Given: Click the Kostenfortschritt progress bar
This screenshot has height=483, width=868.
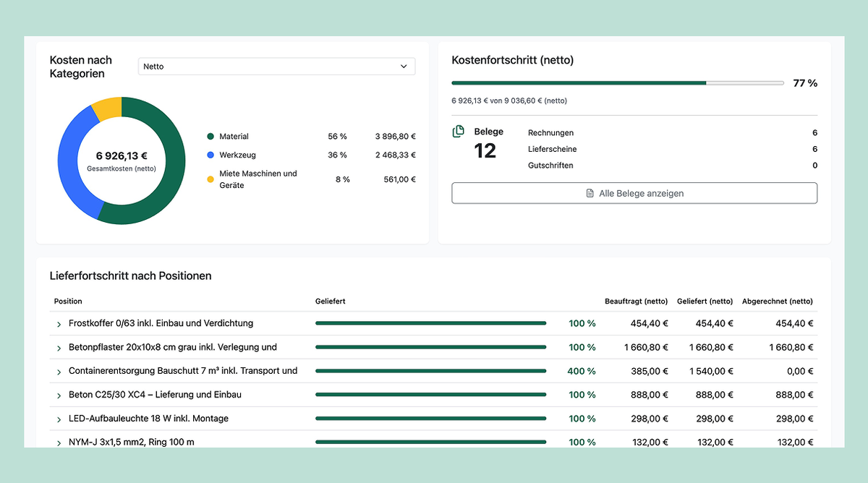Looking at the screenshot, I should pyautogui.click(x=618, y=83).
